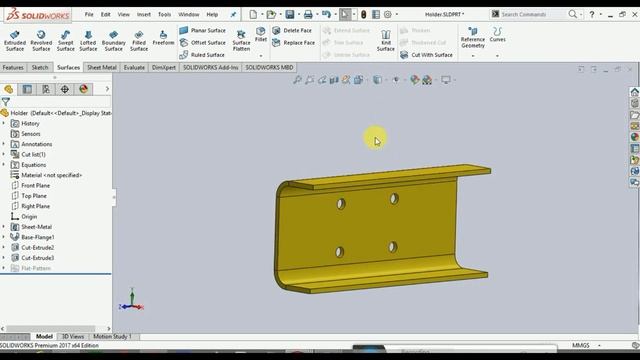Click the Delete Face tool
This screenshot has height=360, width=640.
tap(292, 30)
